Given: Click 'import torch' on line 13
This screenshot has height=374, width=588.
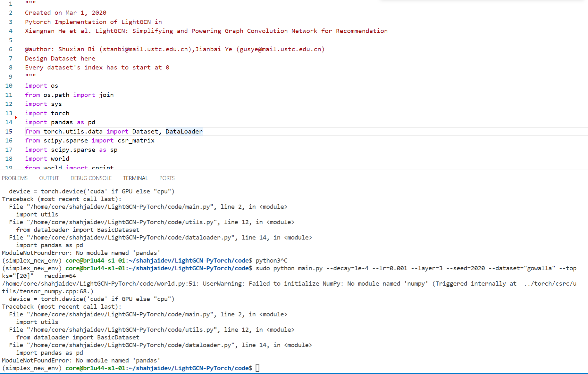Looking at the screenshot, I should [47, 113].
